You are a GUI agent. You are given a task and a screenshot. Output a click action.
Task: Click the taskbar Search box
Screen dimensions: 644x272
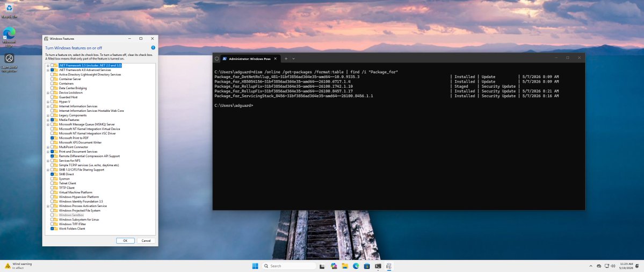point(289,266)
